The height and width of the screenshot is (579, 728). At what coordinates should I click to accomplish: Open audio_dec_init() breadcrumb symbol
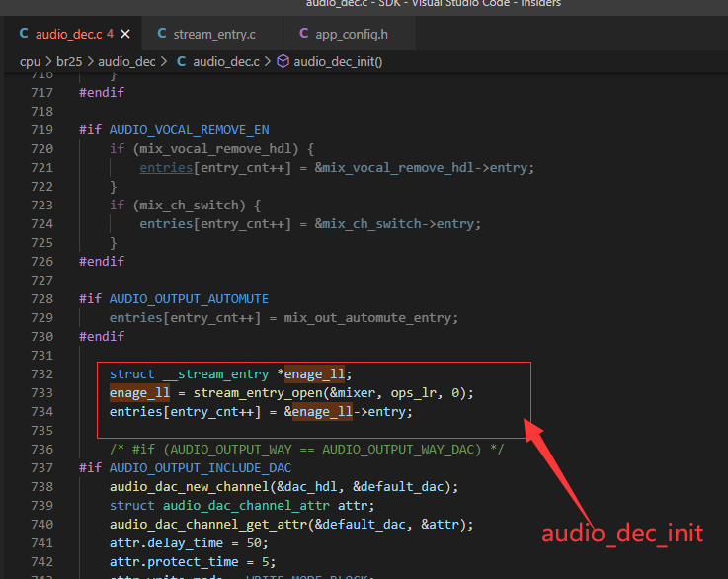pos(338,62)
